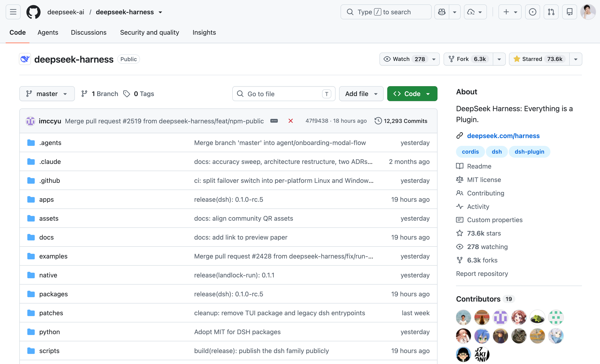Open the green Code dropdown
The width and height of the screenshot is (600, 364).
[412, 94]
